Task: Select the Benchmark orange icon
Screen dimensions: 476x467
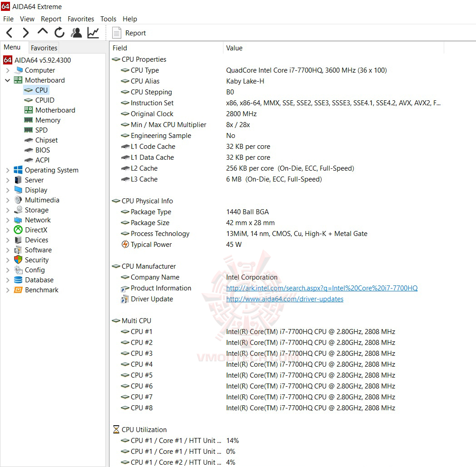Action: tap(18, 290)
